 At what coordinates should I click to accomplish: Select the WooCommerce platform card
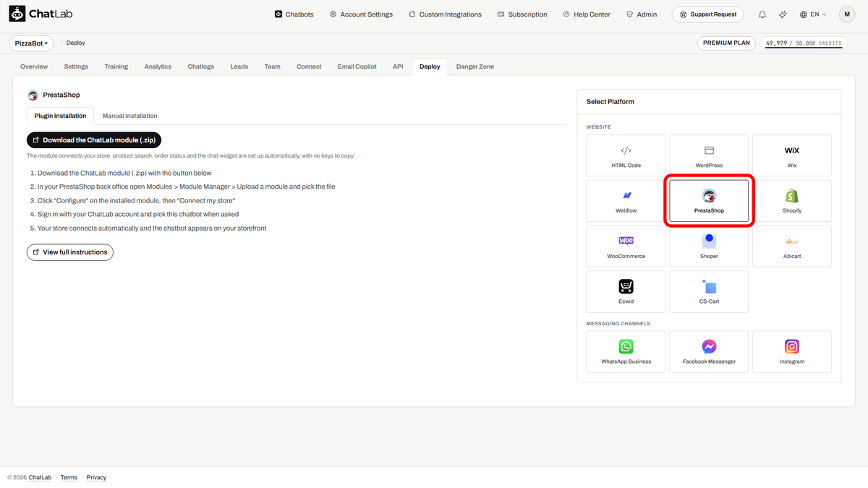[x=626, y=247]
